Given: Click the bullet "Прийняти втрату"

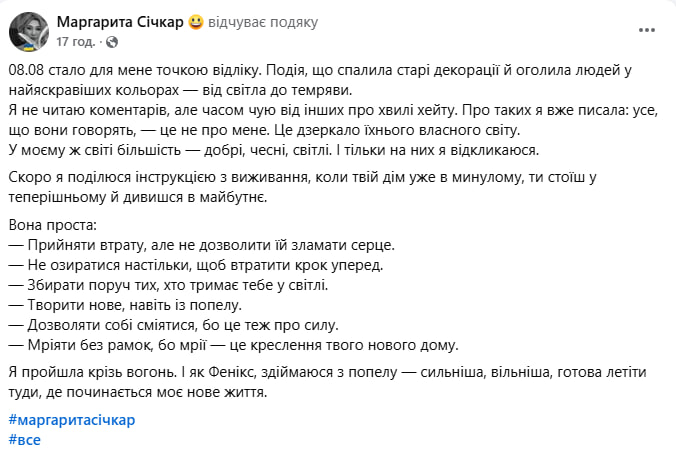Looking at the screenshot, I should click(202, 244).
